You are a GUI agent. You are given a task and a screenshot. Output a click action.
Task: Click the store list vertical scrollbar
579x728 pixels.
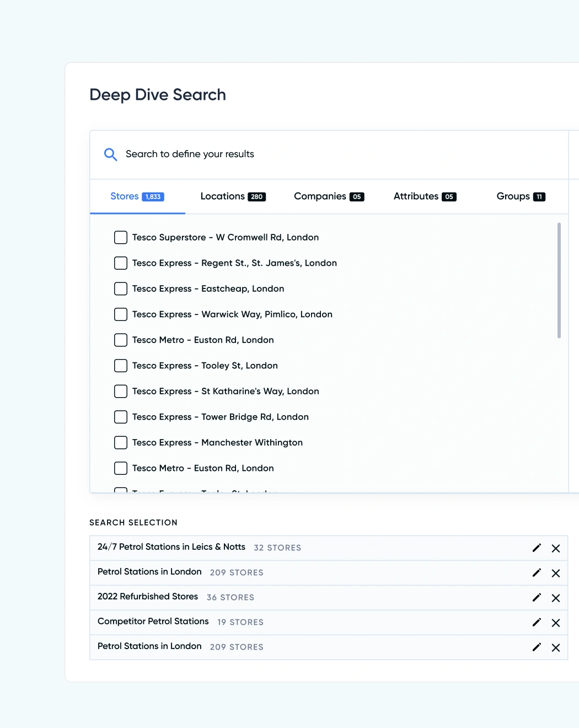(559, 280)
